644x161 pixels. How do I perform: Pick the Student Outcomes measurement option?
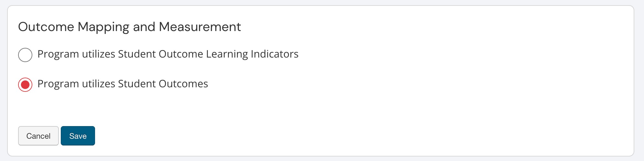(x=25, y=85)
